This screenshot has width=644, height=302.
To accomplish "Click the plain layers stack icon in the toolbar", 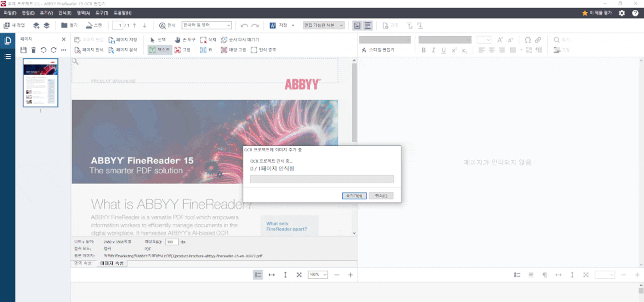I will 47,25.
